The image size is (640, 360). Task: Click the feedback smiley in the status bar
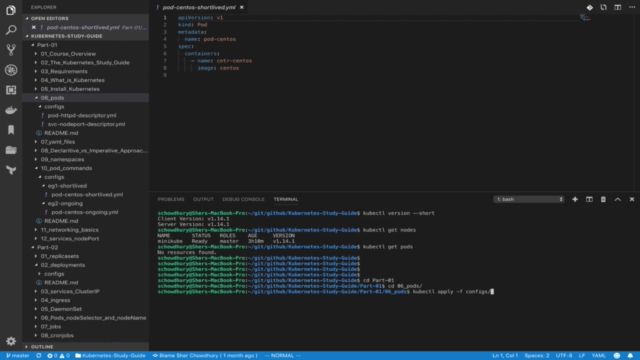(617, 356)
